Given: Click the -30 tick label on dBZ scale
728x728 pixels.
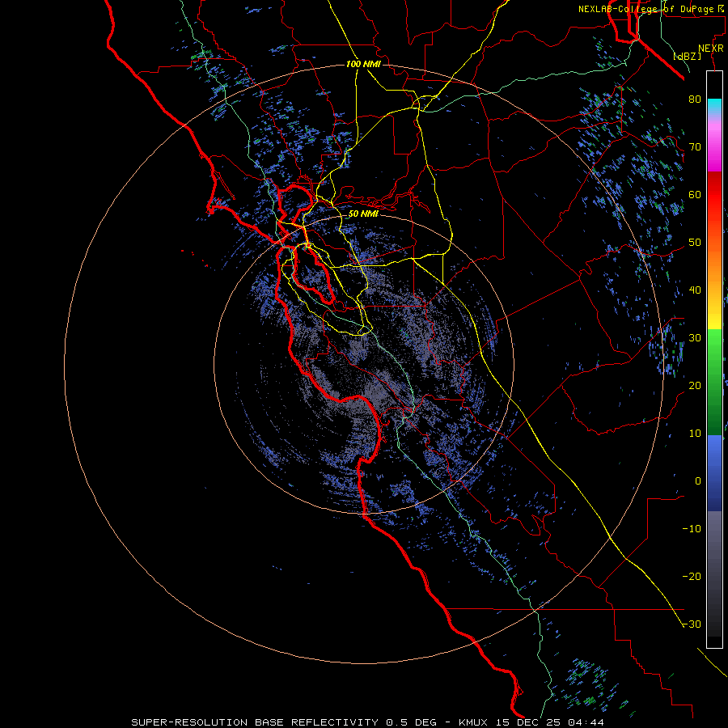Looking at the screenshot, I should point(692,624).
